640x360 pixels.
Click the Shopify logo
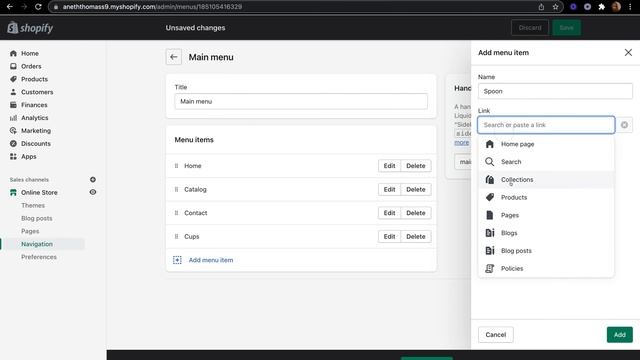click(x=30, y=28)
